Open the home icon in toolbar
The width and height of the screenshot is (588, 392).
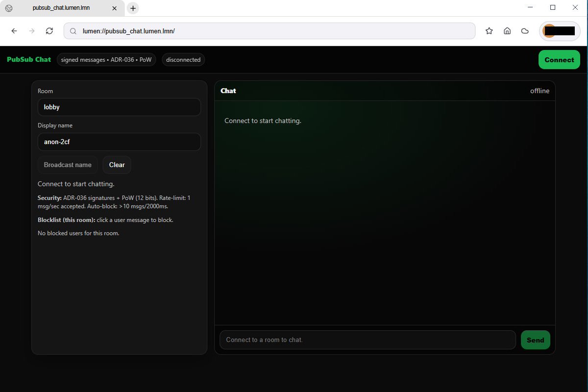click(507, 31)
